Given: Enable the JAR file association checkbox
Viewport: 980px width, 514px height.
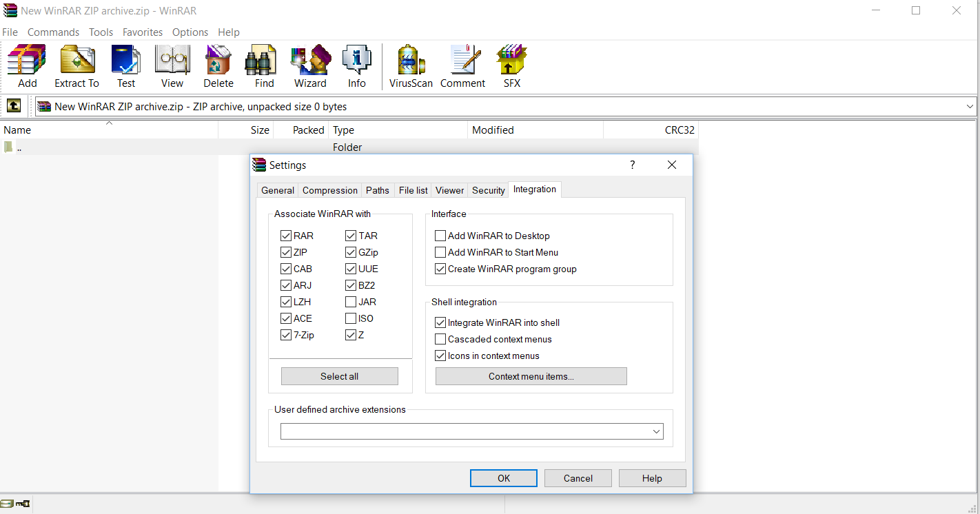Looking at the screenshot, I should [x=351, y=301].
